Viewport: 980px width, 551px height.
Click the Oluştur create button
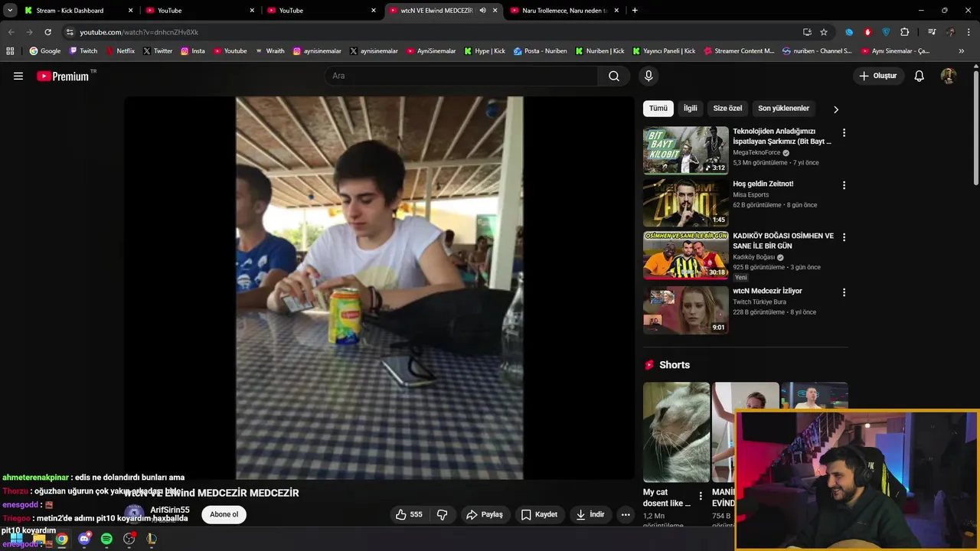tap(878, 76)
